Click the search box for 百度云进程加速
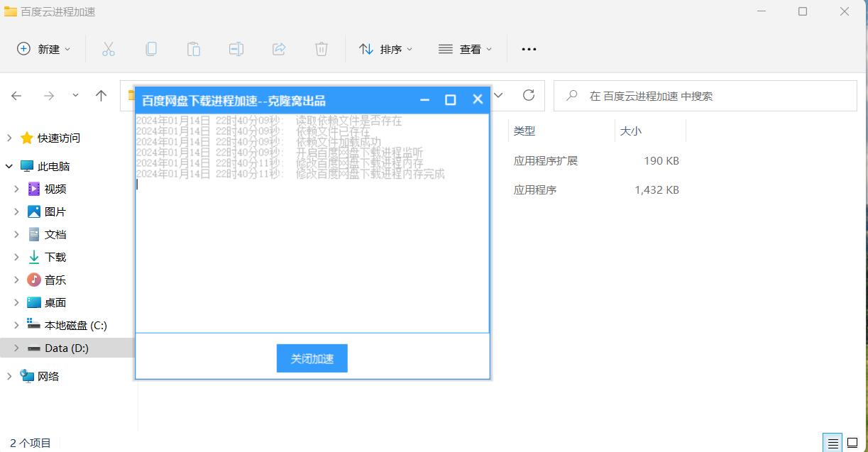 coord(705,96)
